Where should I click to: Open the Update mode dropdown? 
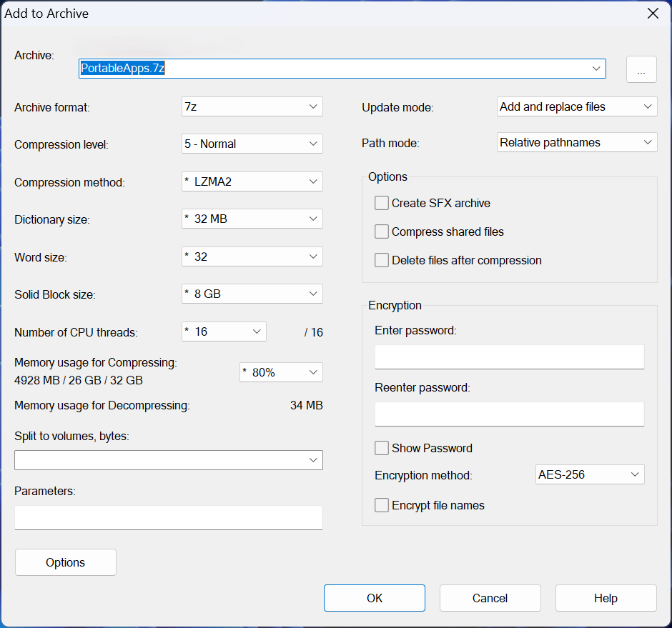(577, 106)
